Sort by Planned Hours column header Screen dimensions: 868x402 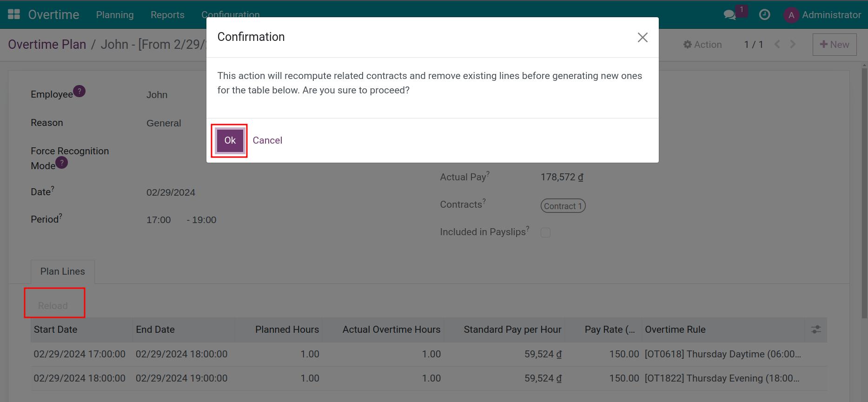pos(278,330)
